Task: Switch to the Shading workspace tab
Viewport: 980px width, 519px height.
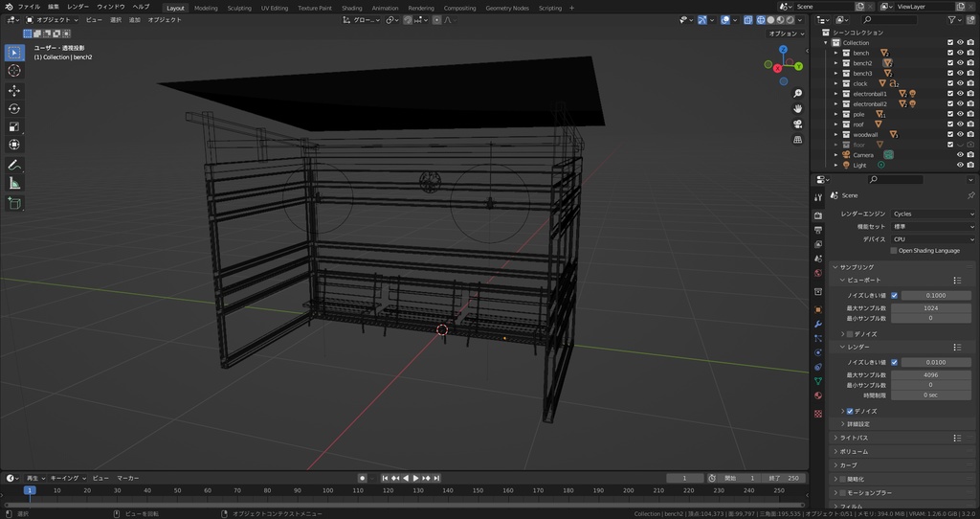Action: coord(352,8)
